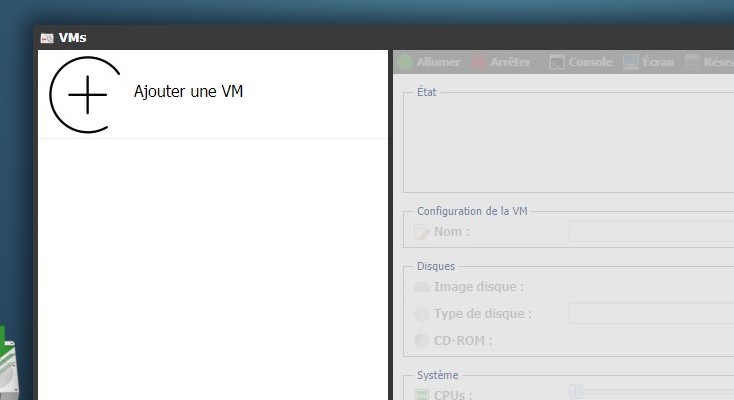Viewport: 734px width, 400px height.
Task: Click the desktop drive icon at left edge
Action: (x=8, y=363)
